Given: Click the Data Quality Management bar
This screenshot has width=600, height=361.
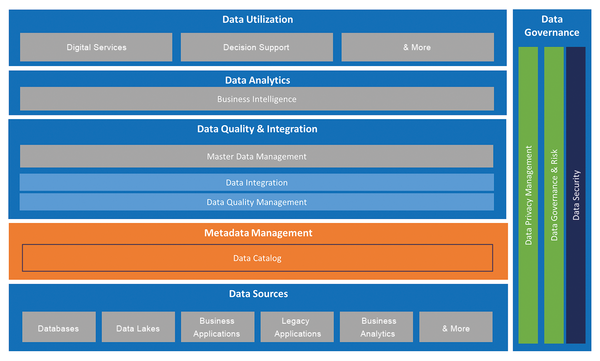Looking at the screenshot, I should (x=257, y=202).
